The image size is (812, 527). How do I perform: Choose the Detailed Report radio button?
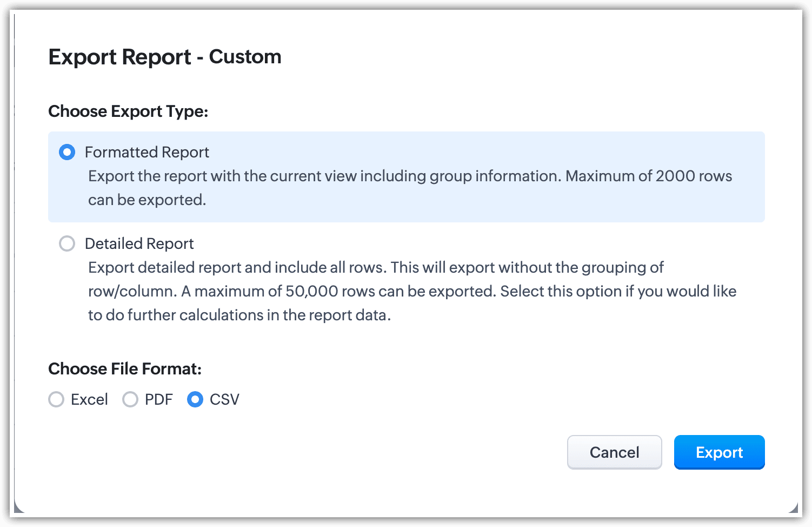(67, 244)
